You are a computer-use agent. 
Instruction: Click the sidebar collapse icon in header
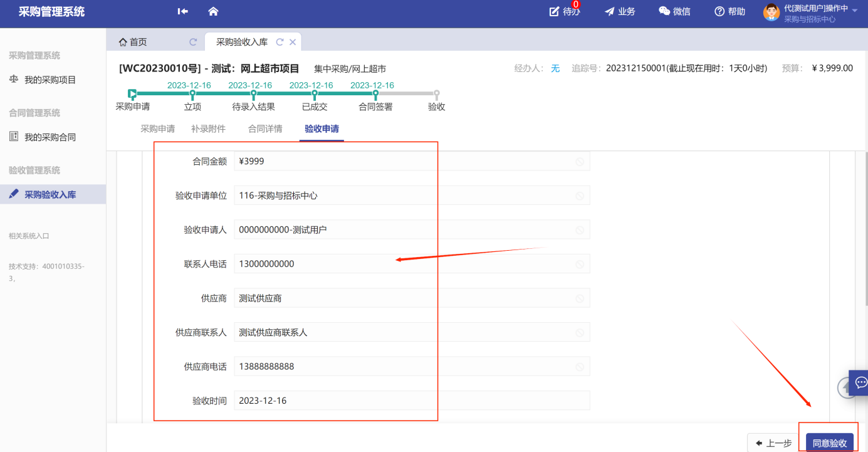[x=182, y=11]
